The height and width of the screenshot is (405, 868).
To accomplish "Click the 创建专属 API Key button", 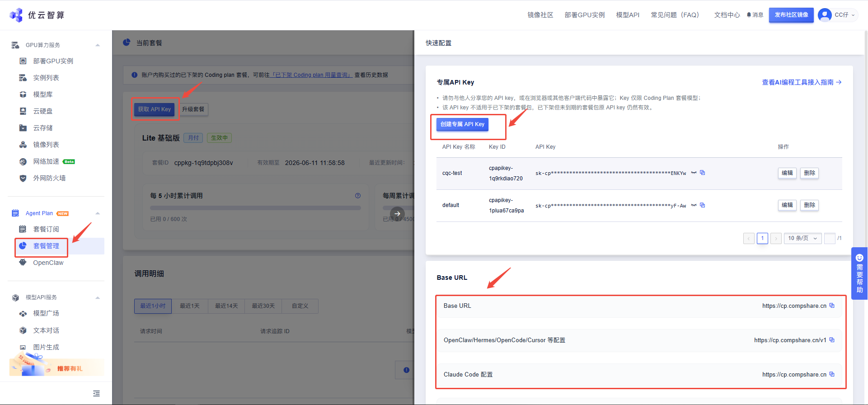I will click(462, 124).
